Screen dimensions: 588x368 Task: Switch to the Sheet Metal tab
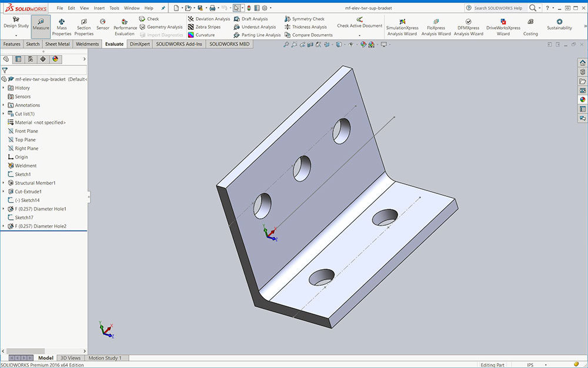[57, 44]
